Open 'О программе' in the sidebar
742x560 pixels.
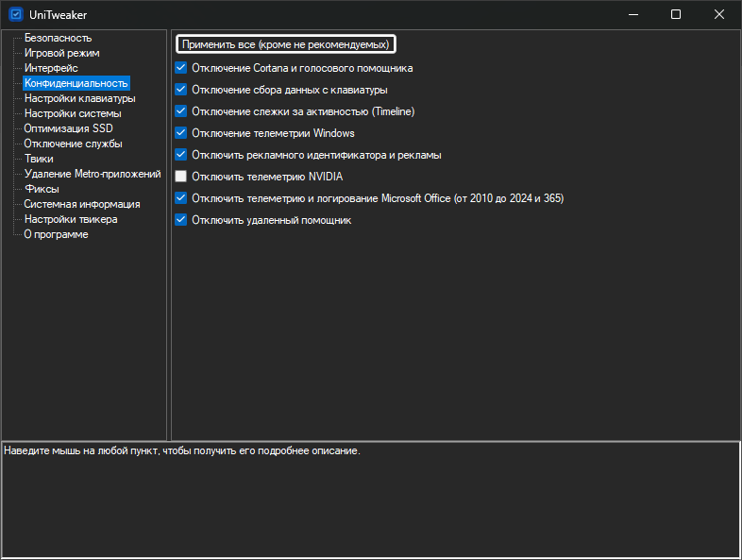pos(56,234)
